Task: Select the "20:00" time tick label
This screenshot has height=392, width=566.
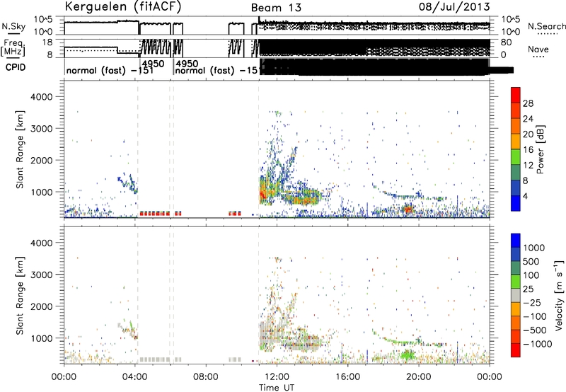Action: tap(418, 377)
